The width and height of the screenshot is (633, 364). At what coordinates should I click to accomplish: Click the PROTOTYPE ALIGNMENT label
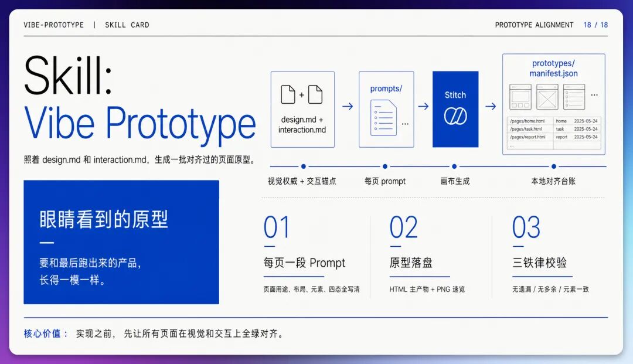click(x=534, y=25)
